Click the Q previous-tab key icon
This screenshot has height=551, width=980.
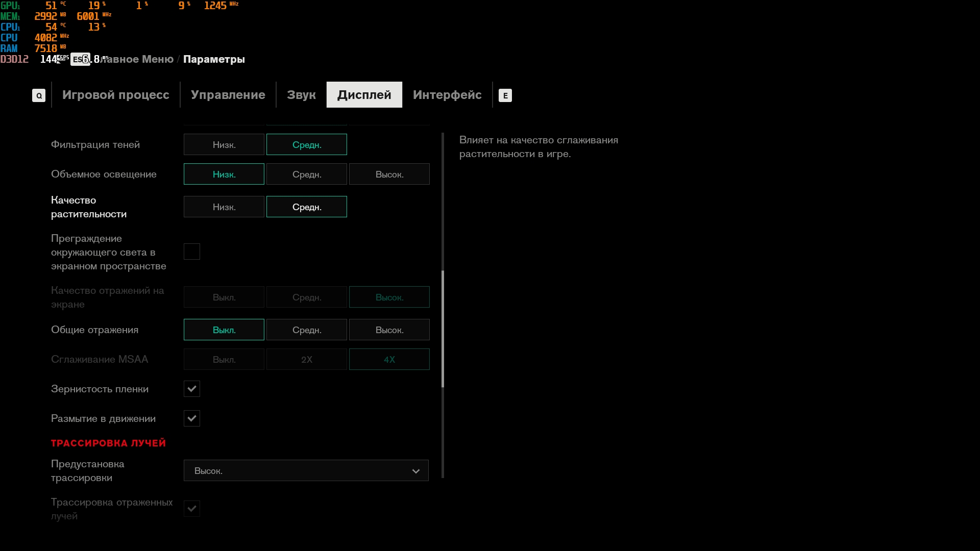39,95
